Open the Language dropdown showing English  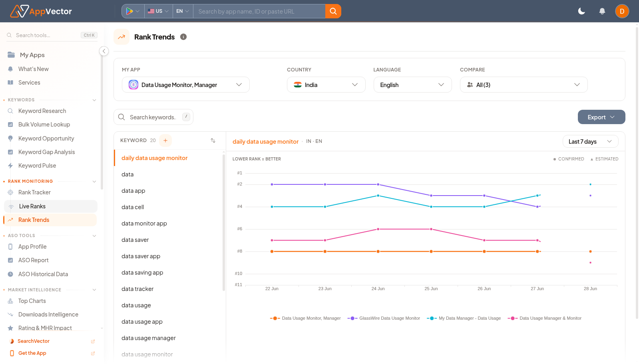(412, 85)
